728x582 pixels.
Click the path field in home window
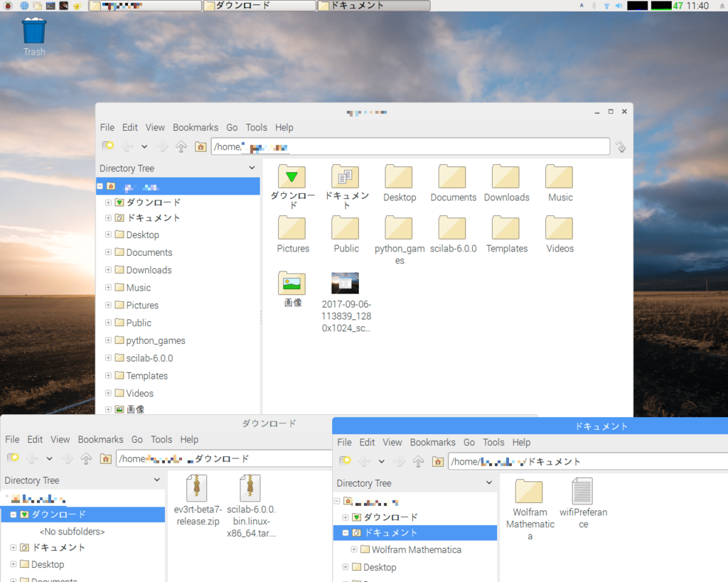click(x=410, y=146)
